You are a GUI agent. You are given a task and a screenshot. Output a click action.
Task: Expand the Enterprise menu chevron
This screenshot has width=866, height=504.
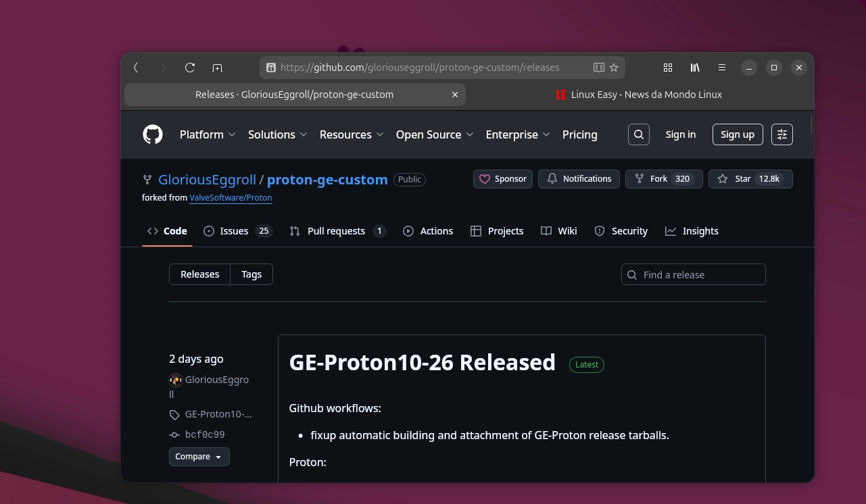point(547,134)
